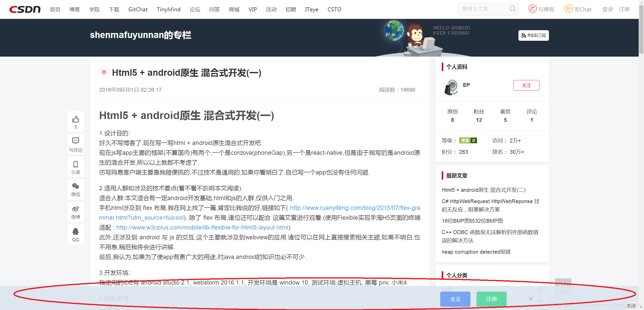Click the green 注册 button in banner
Screen dimensions: 644x310
[x=491, y=299]
